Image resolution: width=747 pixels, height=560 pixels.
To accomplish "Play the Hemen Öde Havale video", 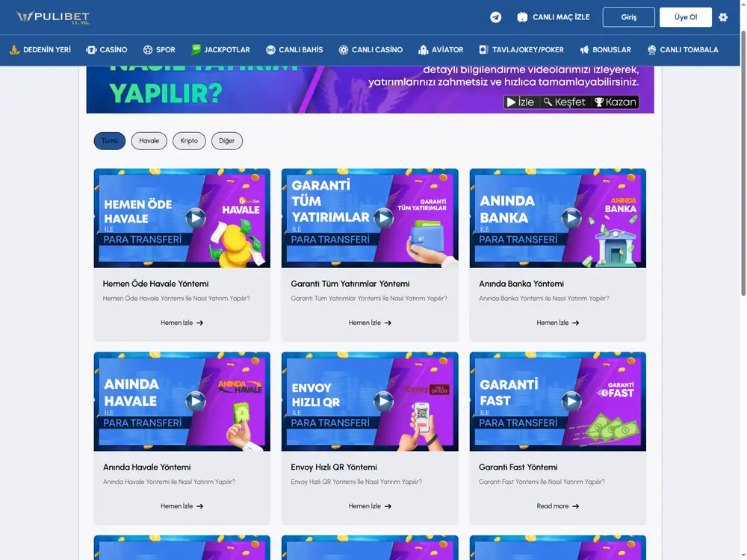I will coord(195,218).
